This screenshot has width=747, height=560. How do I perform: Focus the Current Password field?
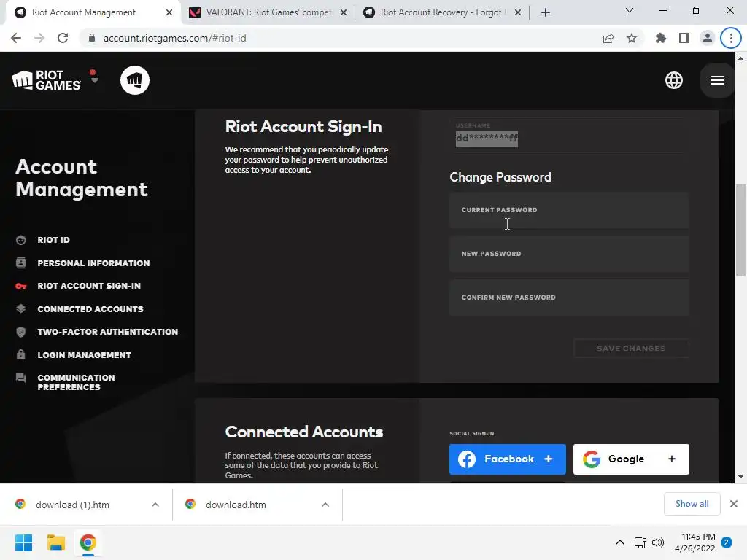pyautogui.click(x=569, y=210)
